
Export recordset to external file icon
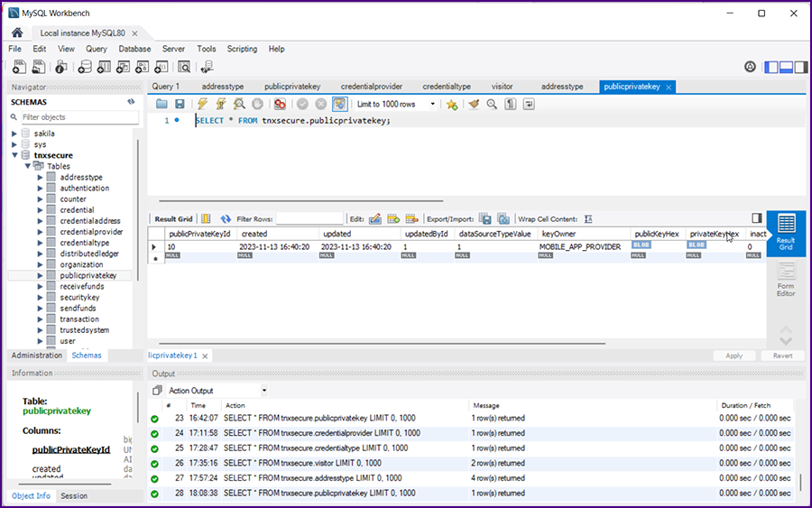tap(484, 219)
